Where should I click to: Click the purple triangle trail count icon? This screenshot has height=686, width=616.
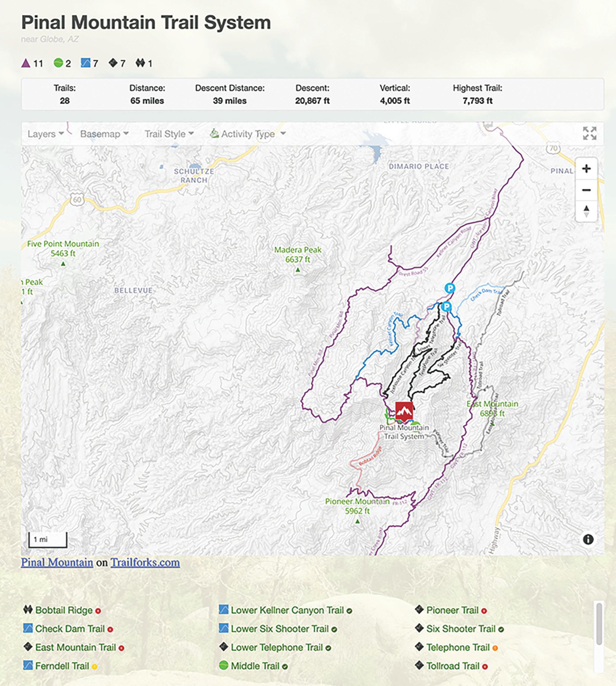click(26, 63)
